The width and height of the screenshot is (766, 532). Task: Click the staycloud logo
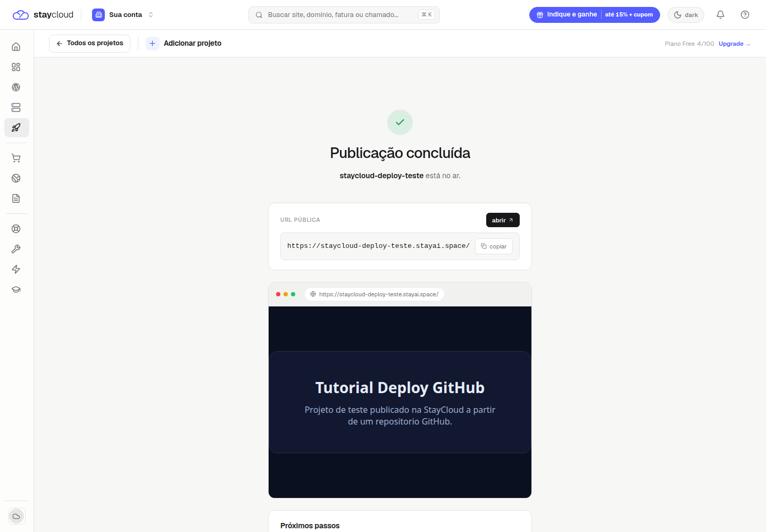tap(43, 15)
